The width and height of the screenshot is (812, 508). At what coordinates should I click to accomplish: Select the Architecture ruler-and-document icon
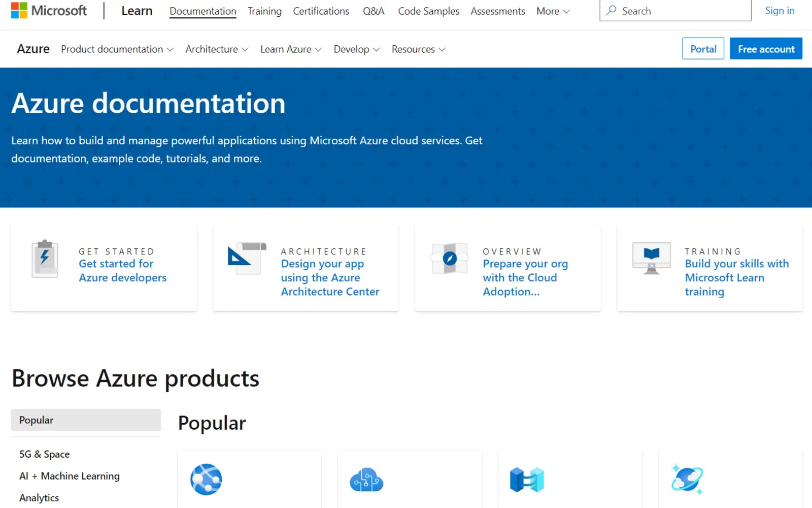coord(246,259)
